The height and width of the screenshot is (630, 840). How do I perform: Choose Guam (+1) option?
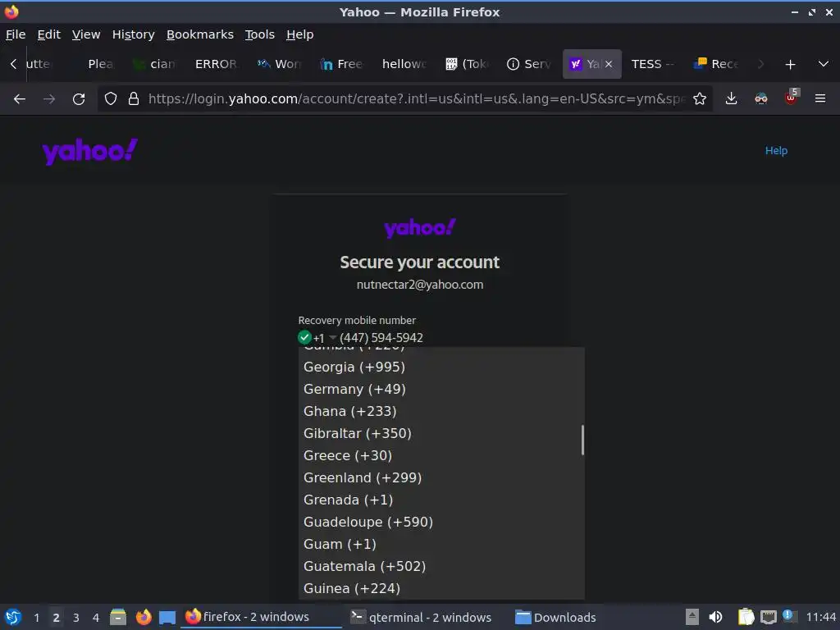coord(441,544)
